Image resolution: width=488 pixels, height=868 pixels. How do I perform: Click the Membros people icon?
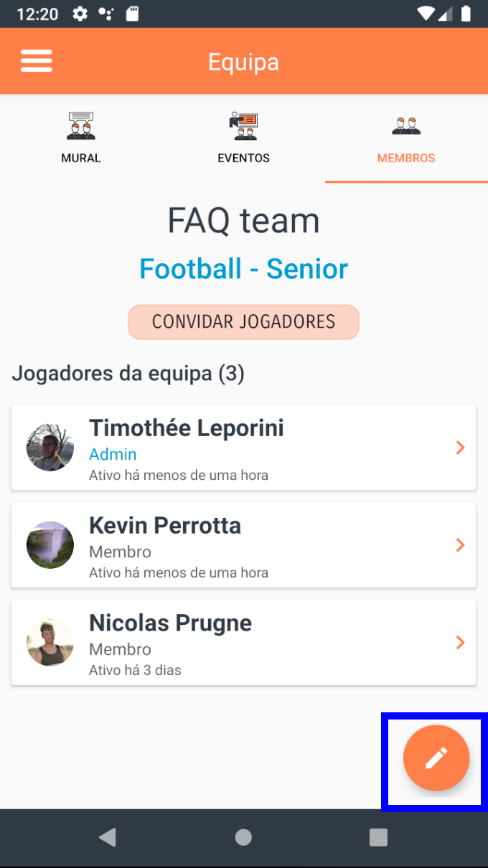pyautogui.click(x=406, y=126)
